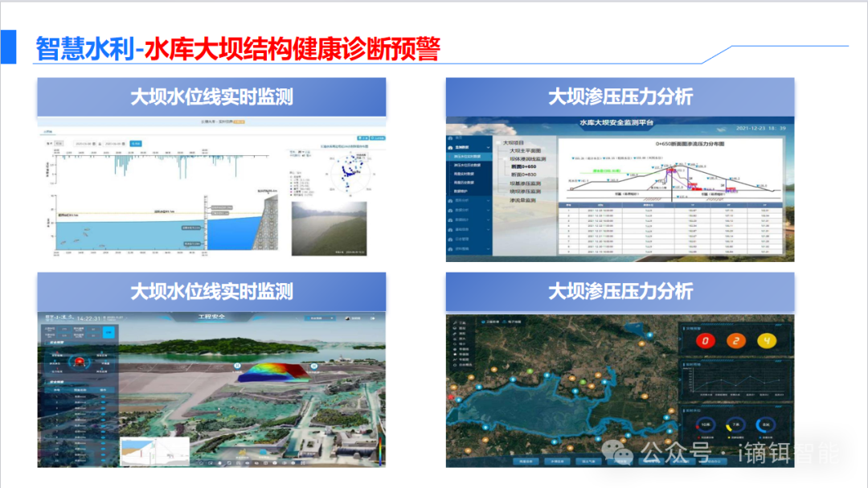Toggle the 电子地图 electronic map option
Viewport: 868px width, 488px height.
pos(511,322)
